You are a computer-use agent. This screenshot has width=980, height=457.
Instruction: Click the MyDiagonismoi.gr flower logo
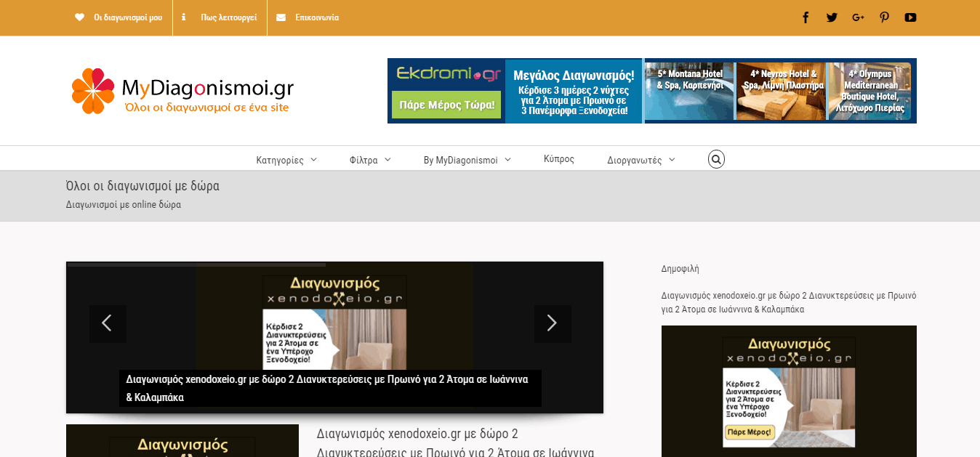click(93, 91)
